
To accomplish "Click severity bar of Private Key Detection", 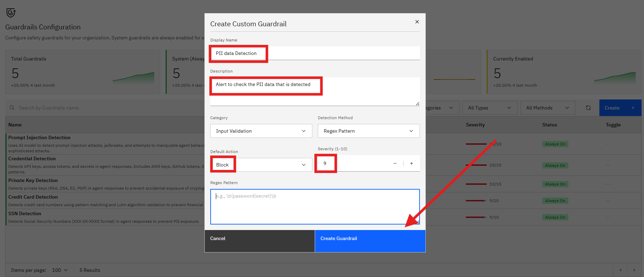I will (x=476, y=184).
